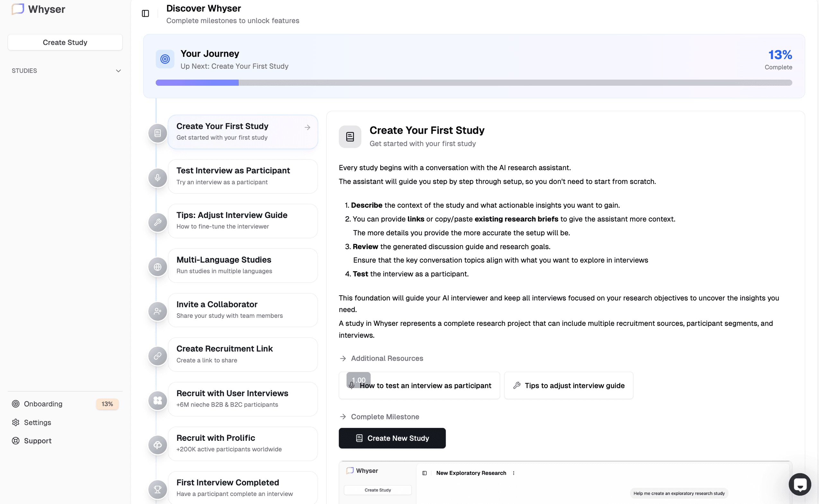The width and height of the screenshot is (819, 504).
Task: Click the trophy icon for First Interview Completed
Action: click(157, 489)
